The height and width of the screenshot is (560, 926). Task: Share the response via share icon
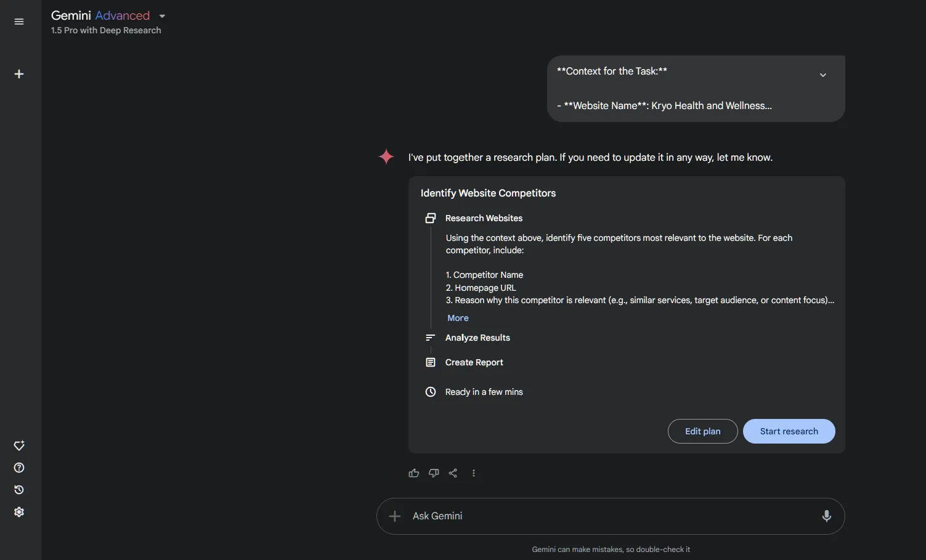coord(453,473)
